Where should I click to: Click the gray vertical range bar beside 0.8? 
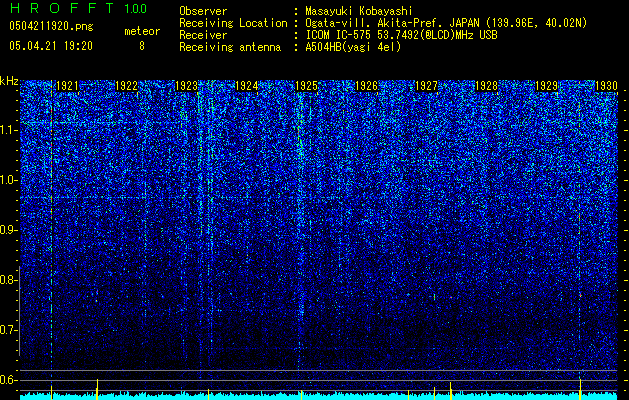point(20,310)
